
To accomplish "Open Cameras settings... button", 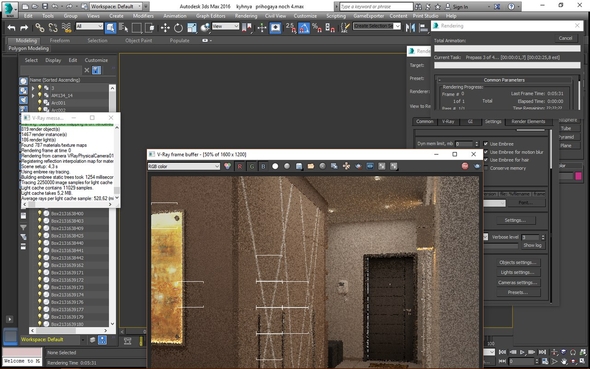I will point(517,282).
